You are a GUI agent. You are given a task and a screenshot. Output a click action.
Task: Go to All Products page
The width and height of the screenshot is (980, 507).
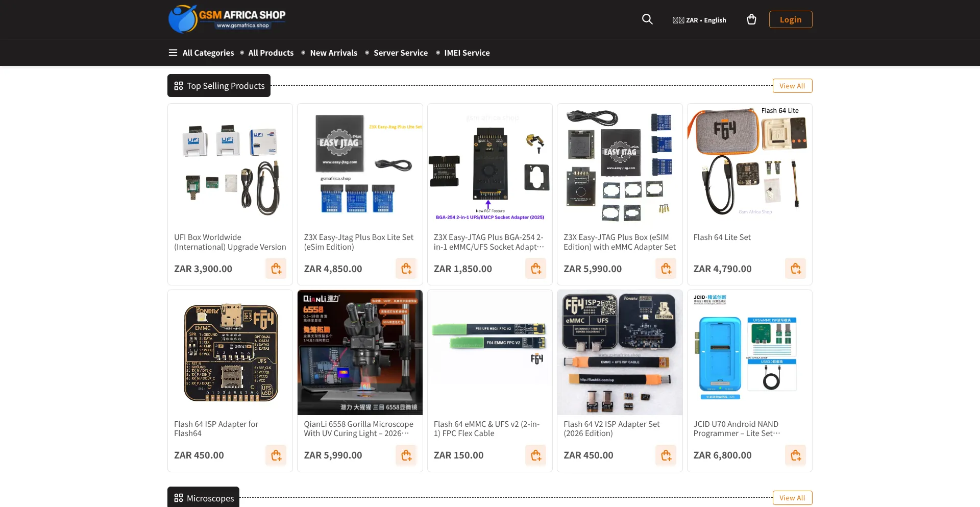pyautogui.click(x=271, y=53)
